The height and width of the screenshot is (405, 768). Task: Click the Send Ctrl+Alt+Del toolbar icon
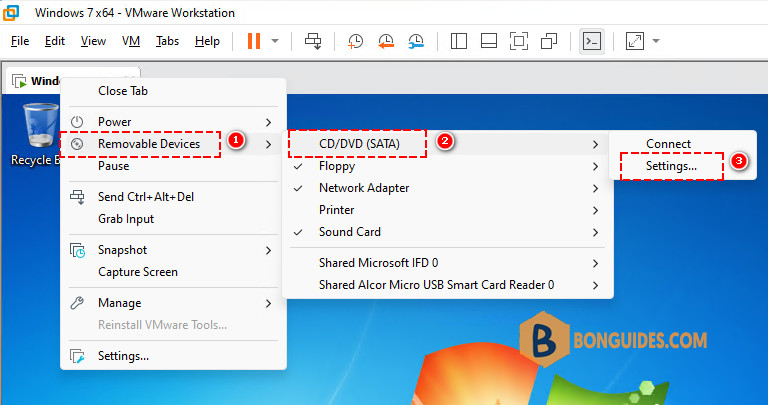313,41
